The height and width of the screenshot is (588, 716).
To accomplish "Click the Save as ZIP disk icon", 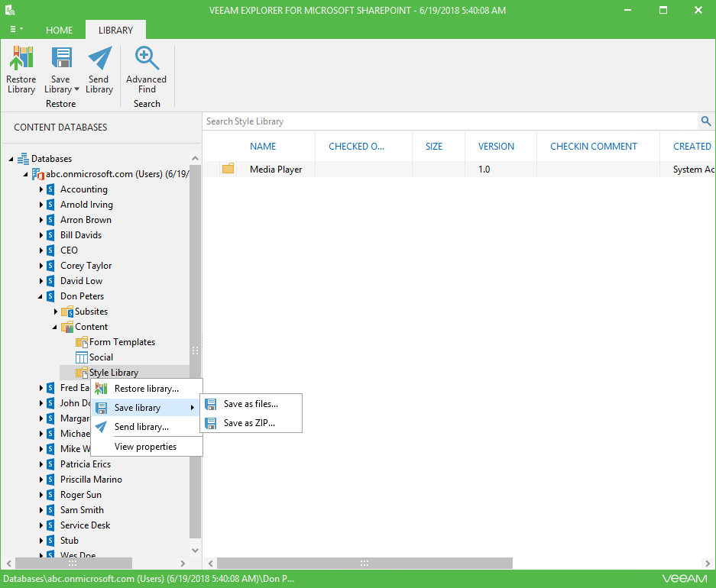I will pos(210,423).
